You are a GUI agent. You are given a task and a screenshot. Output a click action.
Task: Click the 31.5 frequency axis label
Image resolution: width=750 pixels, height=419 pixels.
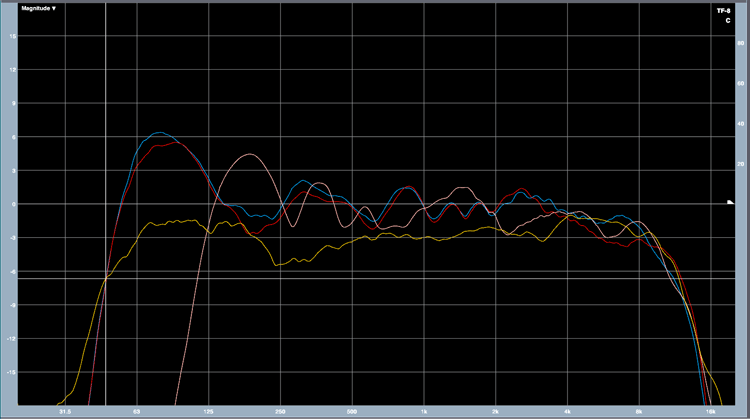(x=65, y=411)
